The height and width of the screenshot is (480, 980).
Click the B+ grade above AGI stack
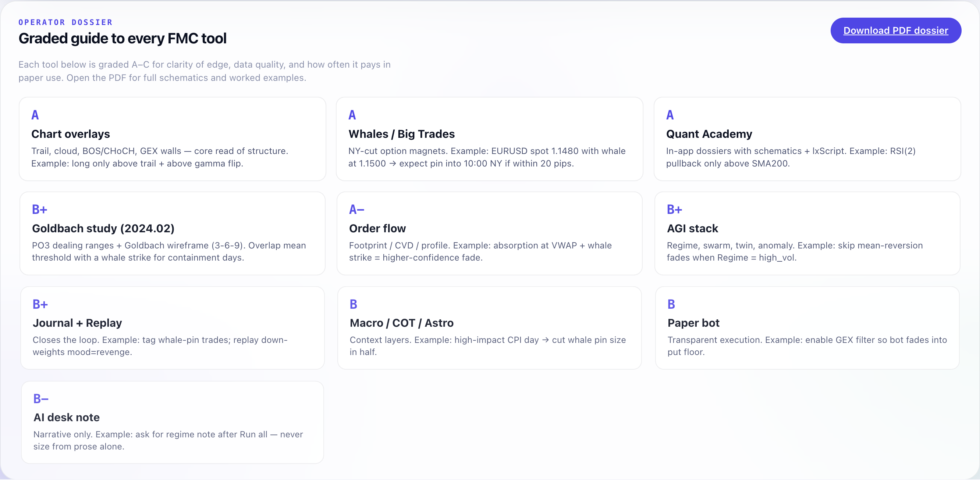[x=675, y=209]
